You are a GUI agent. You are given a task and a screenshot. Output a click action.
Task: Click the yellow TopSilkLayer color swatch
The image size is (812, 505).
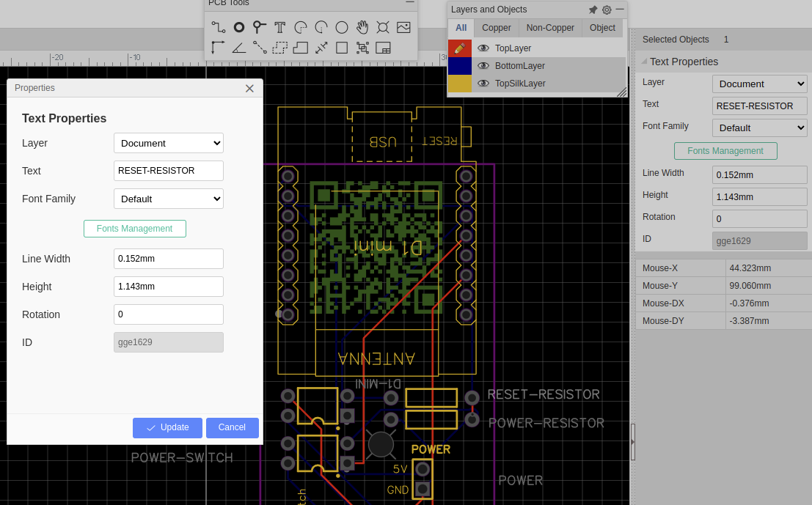pyautogui.click(x=459, y=84)
